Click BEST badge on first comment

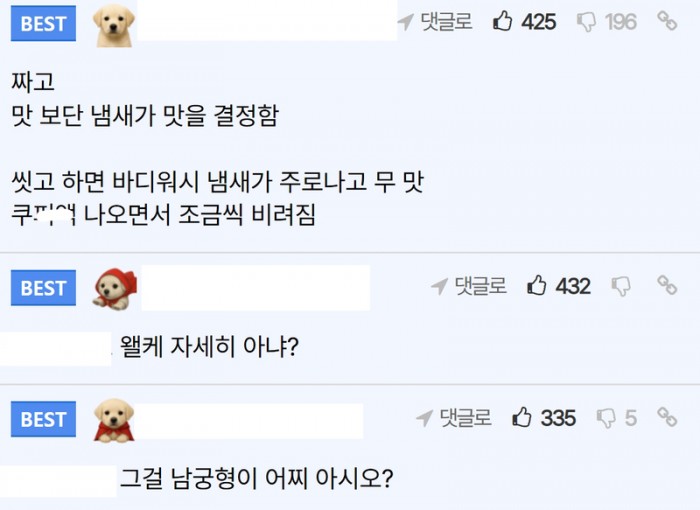[43, 23]
